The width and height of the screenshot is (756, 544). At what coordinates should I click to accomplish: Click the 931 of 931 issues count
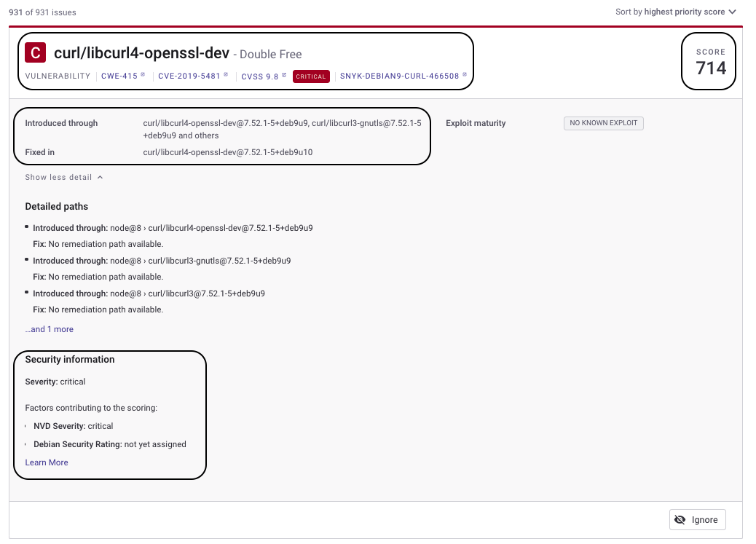coord(42,12)
